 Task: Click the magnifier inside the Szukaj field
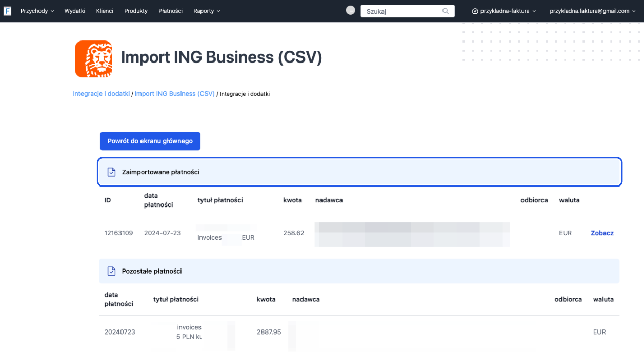click(446, 10)
